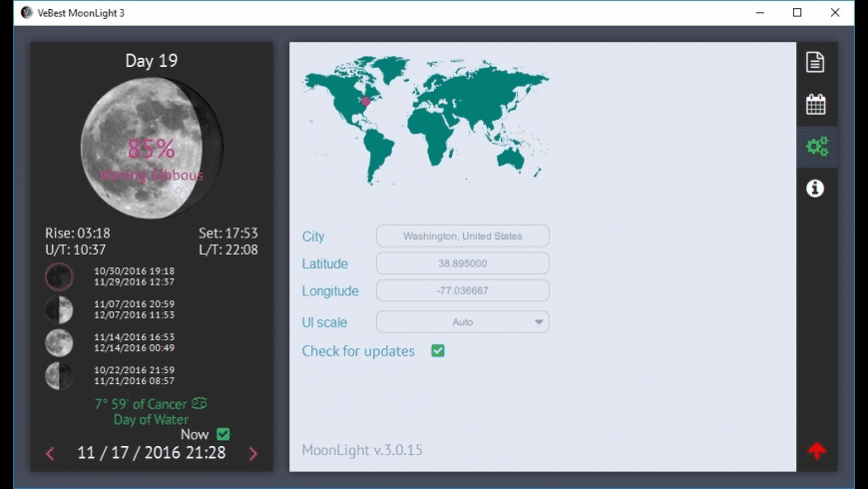Click Day of Water text

coord(151,420)
